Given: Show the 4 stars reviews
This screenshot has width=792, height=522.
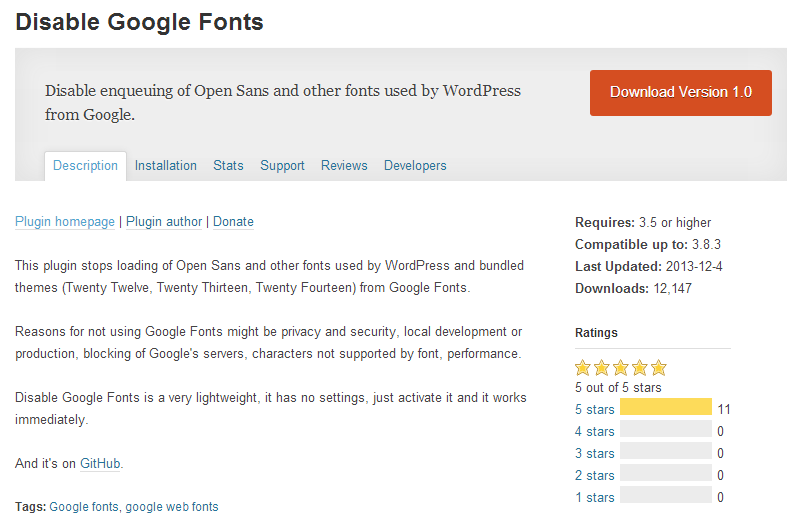Looking at the screenshot, I should coord(594,431).
